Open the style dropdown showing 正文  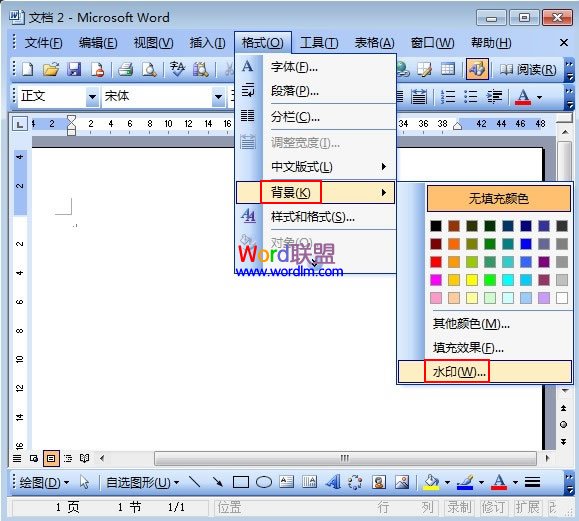(x=92, y=97)
